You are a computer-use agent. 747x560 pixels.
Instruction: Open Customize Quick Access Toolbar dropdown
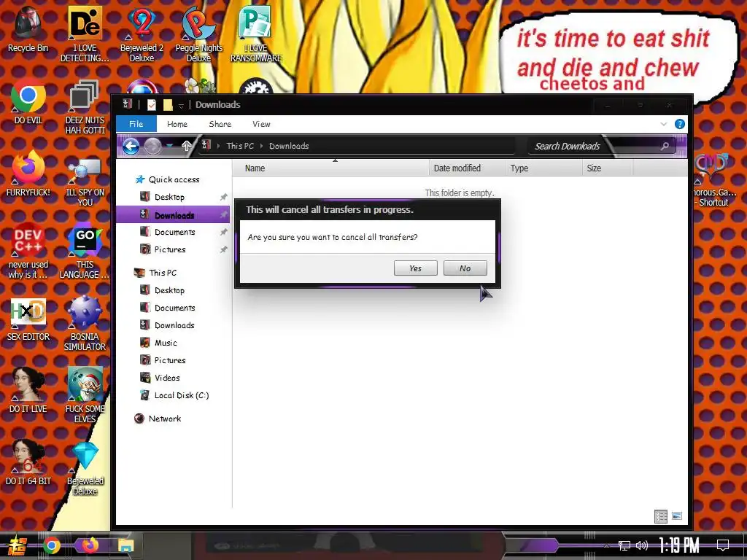[181, 105]
